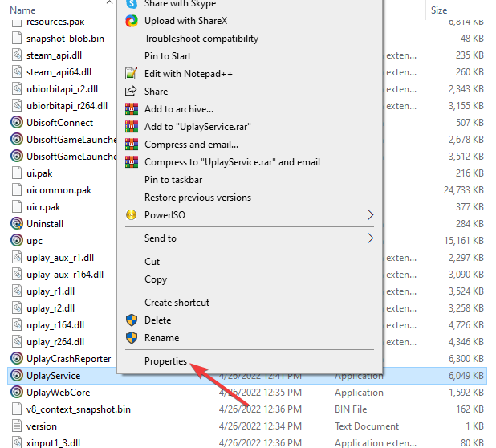Image resolution: width=496 pixels, height=448 pixels.
Task: Click the Share arrow icon in context menu
Action: pyautogui.click(x=131, y=91)
